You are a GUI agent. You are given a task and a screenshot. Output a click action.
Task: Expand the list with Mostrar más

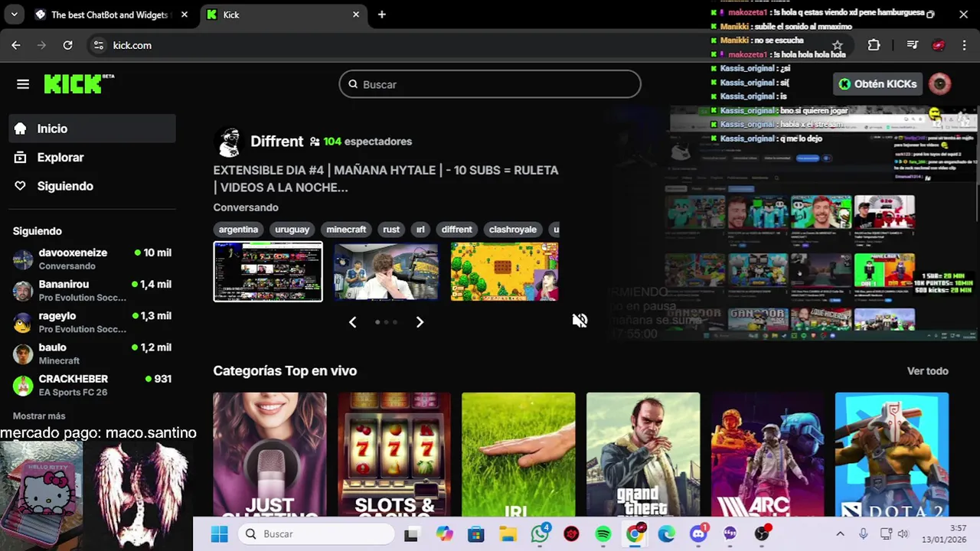tap(39, 416)
